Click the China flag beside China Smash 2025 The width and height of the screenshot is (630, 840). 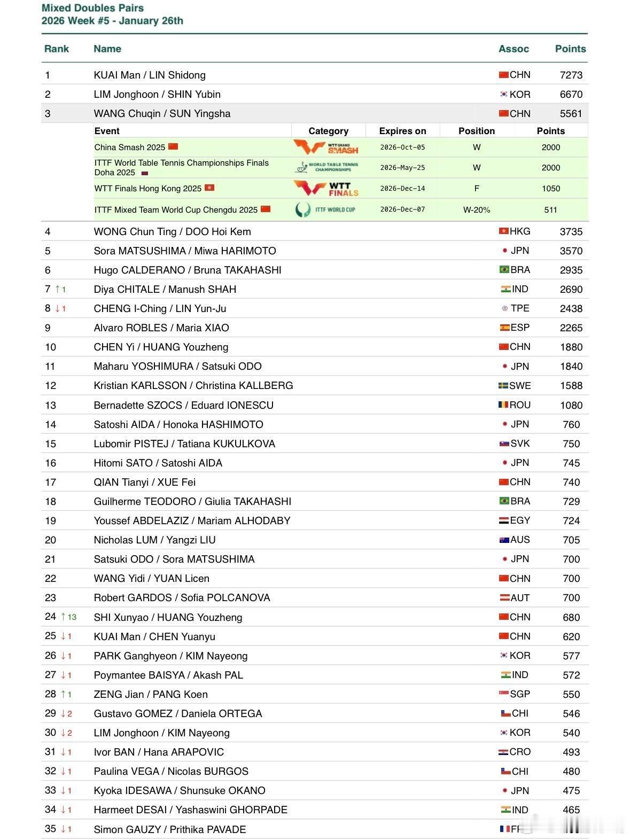point(173,146)
